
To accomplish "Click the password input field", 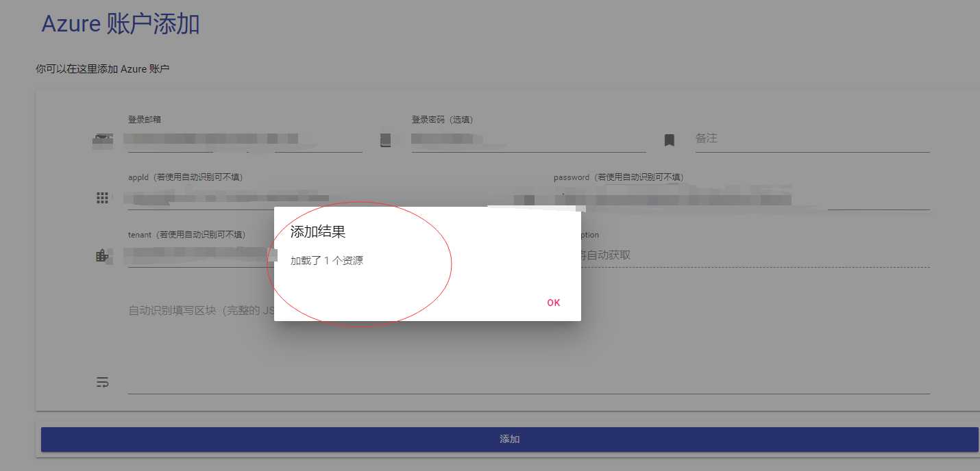I will point(742,198).
